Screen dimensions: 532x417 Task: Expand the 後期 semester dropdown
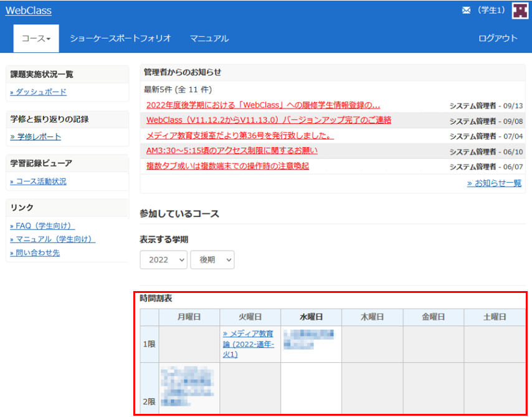tap(212, 260)
